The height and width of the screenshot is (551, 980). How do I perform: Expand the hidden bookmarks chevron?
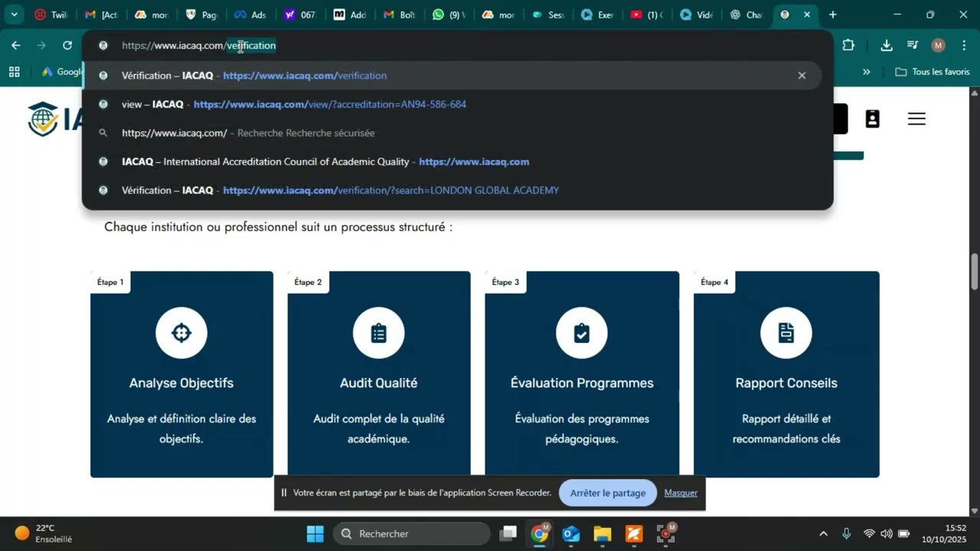[x=867, y=72]
